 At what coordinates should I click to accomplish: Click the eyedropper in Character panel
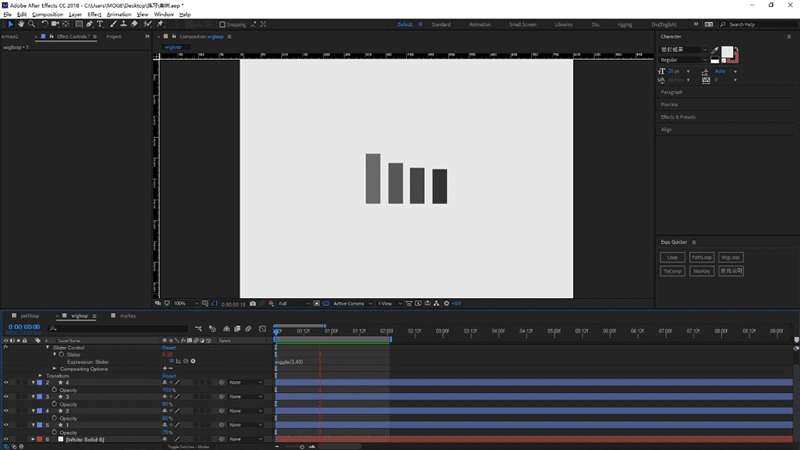click(x=715, y=50)
